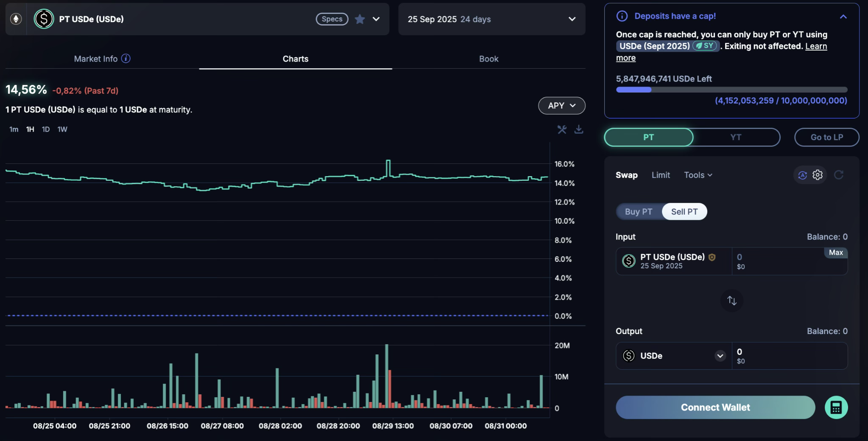868x441 pixels.
Task: Click the refresh swap icon
Action: point(838,175)
